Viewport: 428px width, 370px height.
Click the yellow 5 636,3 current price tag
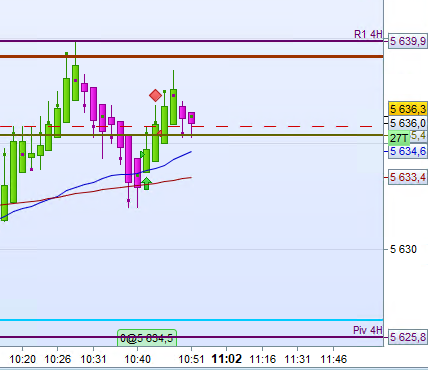pos(408,109)
